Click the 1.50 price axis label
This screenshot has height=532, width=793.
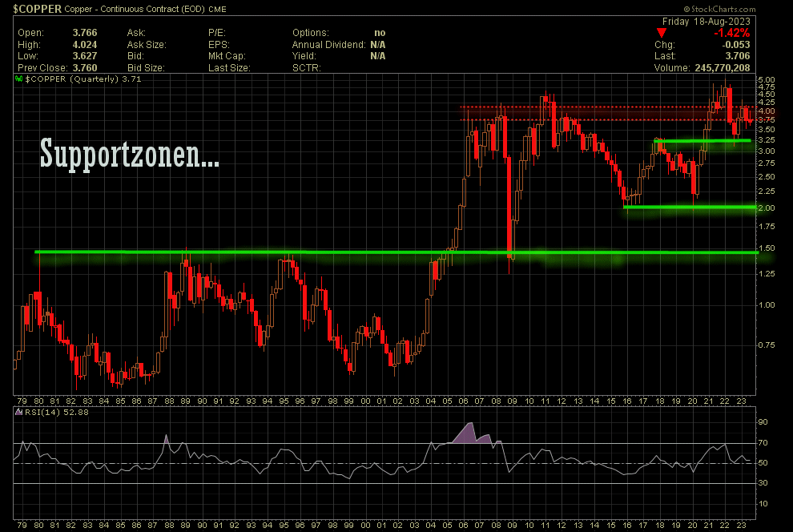click(x=767, y=248)
